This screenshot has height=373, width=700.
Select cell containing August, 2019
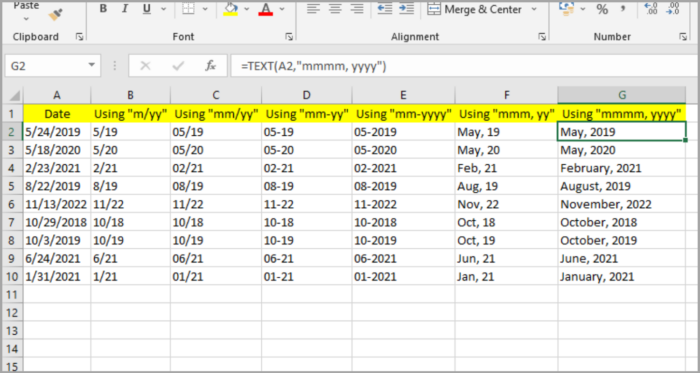click(x=622, y=186)
